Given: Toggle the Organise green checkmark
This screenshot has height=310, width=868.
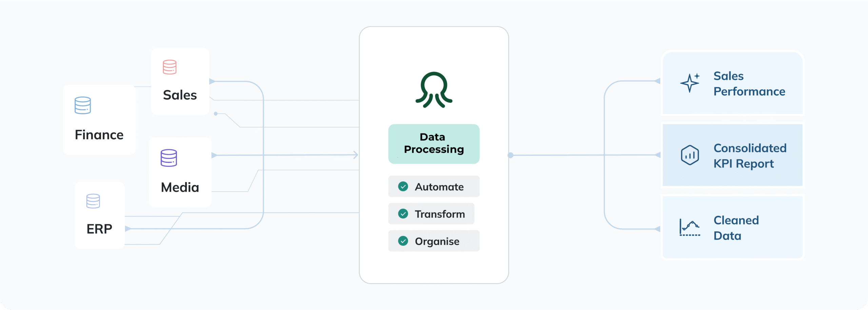Looking at the screenshot, I should point(403,241).
